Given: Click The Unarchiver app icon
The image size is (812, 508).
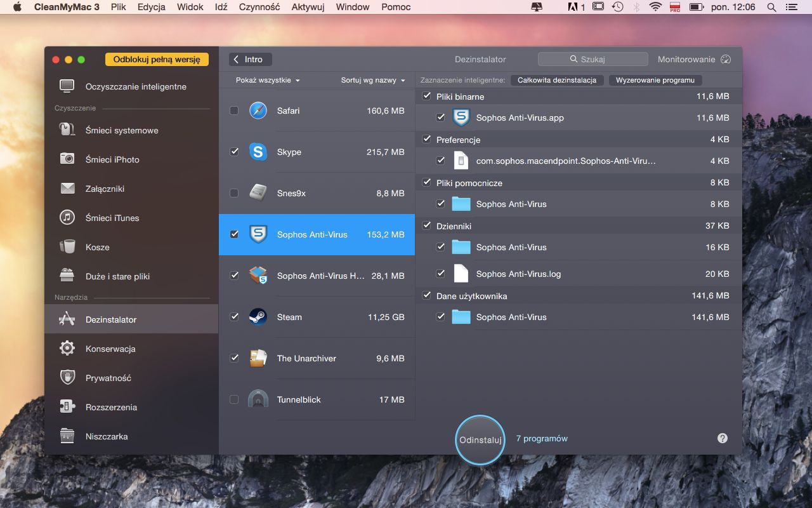Looking at the screenshot, I should pyautogui.click(x=258, y=358).
